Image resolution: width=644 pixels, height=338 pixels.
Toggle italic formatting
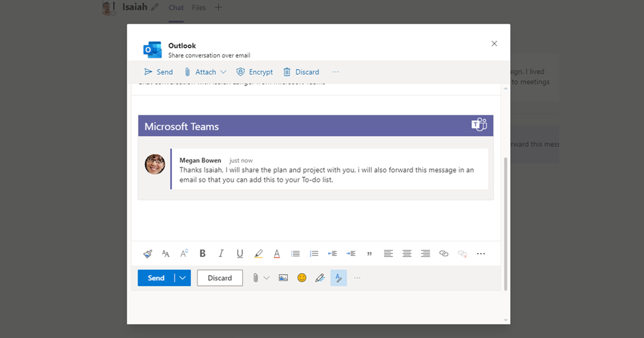[x=221, y=253]
